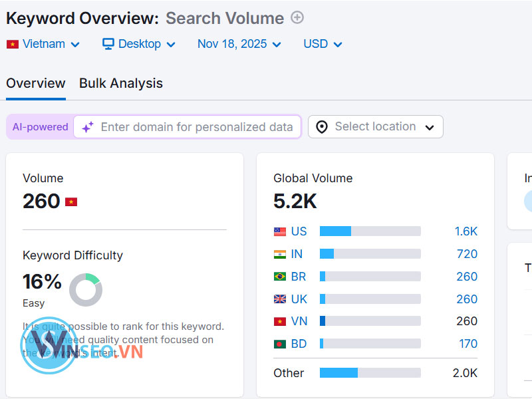Switch to the Bulk Analysis tab
The image size is (532, 399).
click(120, 83)
